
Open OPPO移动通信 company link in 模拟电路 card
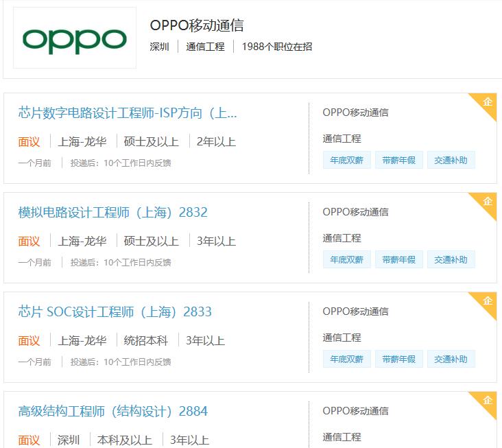(x=355, y=212)
